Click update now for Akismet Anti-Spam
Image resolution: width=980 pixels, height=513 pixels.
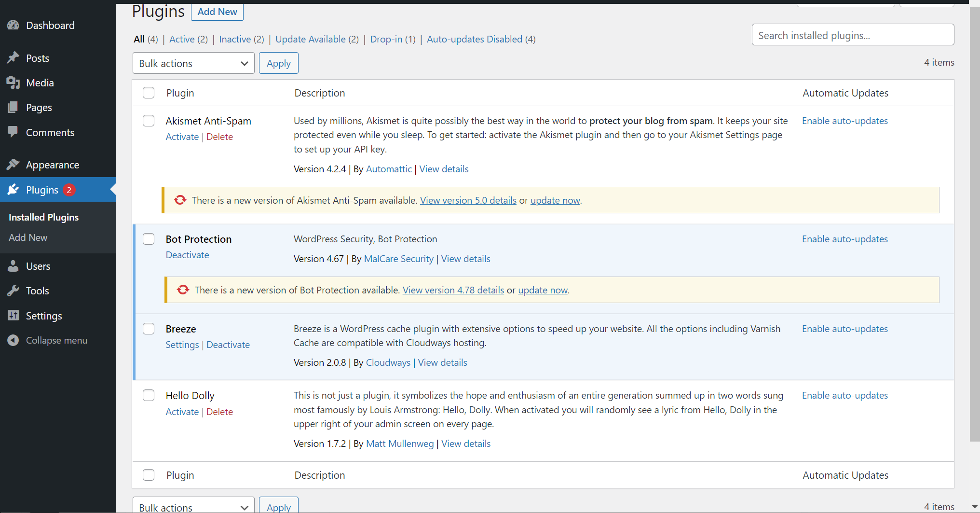[555, 200]
